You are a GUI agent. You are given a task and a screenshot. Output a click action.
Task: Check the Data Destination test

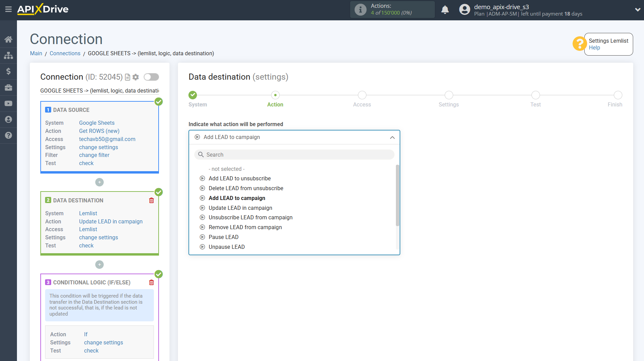(x=86, y=245)
